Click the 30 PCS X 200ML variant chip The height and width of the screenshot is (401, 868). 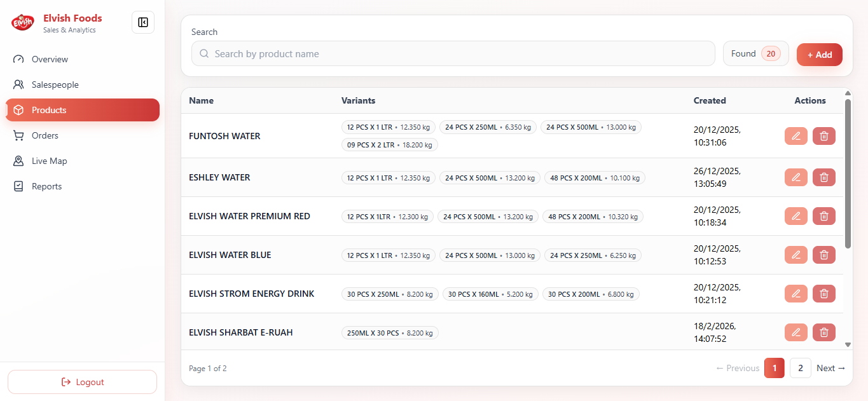click(x=591, y=294)
